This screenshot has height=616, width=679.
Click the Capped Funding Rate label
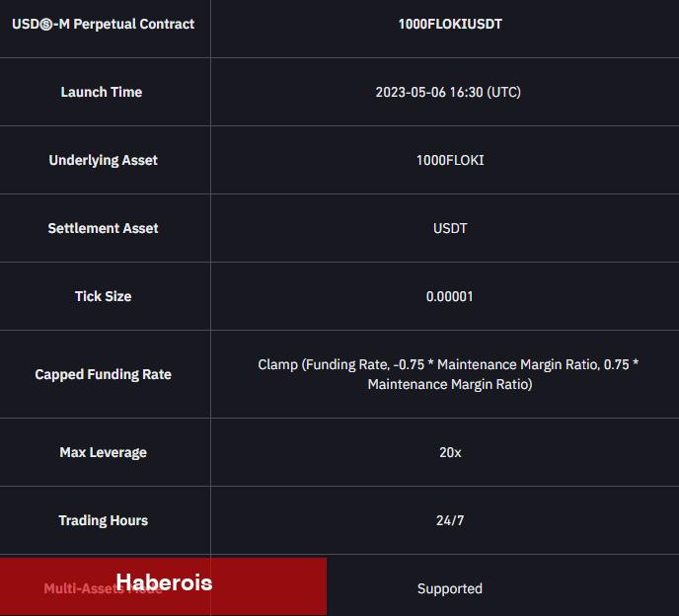click(x=103, y=374)
